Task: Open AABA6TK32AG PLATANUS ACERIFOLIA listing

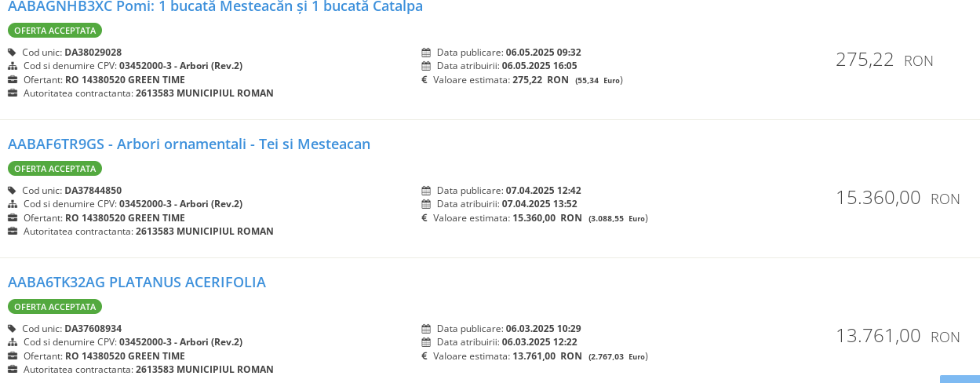Action: click(137, 283)
